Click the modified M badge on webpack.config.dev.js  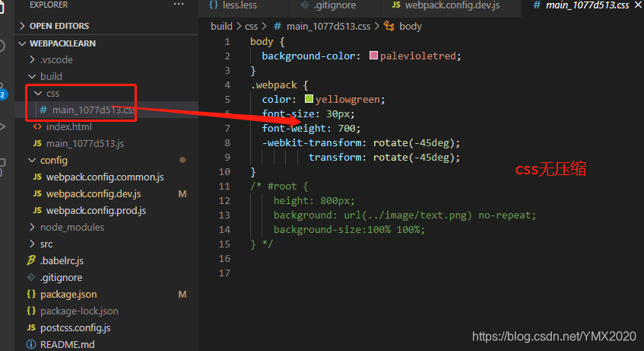pyautogui.click(x=182, y=194)
